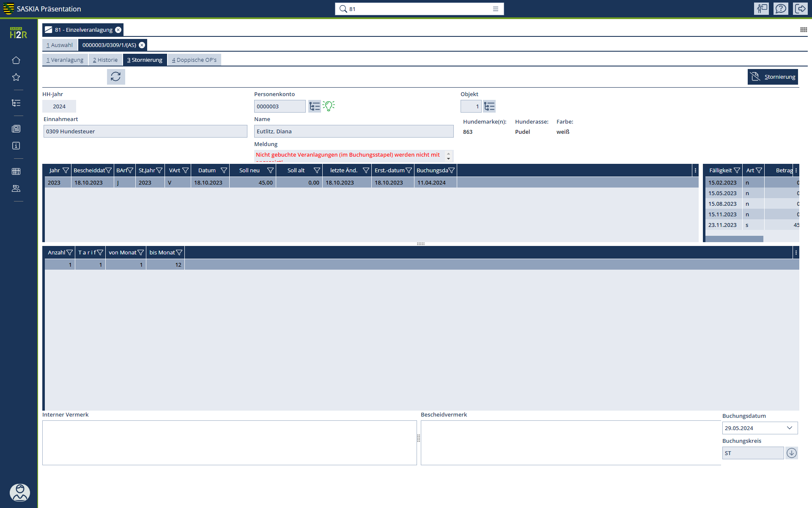Open filter on Soll neu column
The image size is (812, 508).
270,171
